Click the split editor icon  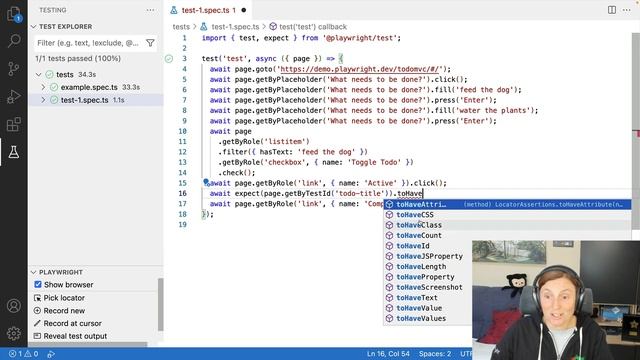tap(611, 10)
